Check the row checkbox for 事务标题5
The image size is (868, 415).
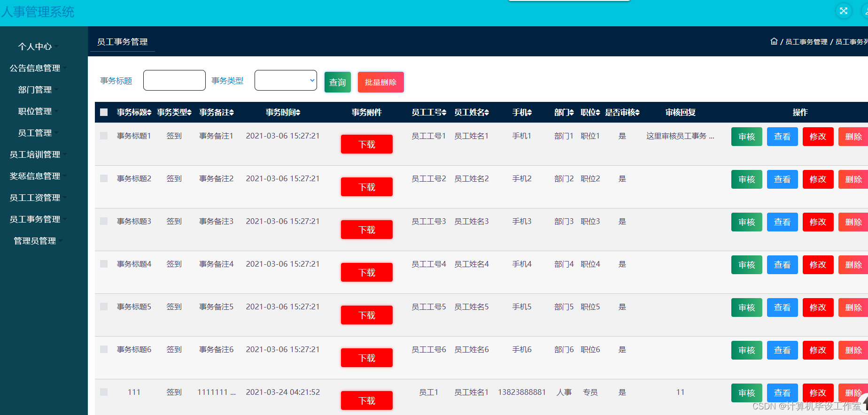[104, 307]
